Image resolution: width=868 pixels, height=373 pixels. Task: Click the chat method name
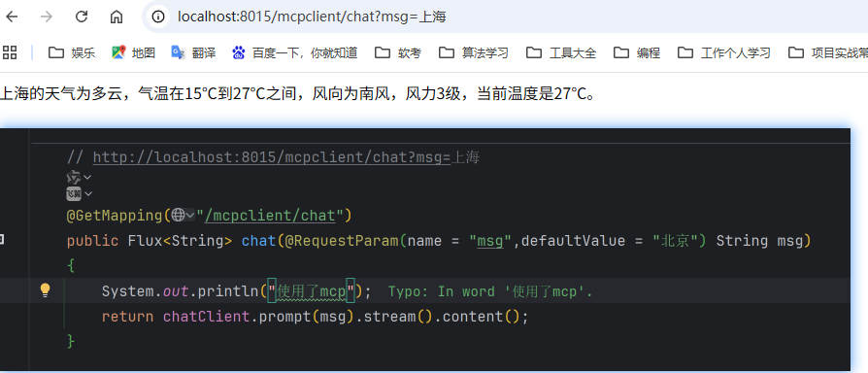(x=258, y=241)
